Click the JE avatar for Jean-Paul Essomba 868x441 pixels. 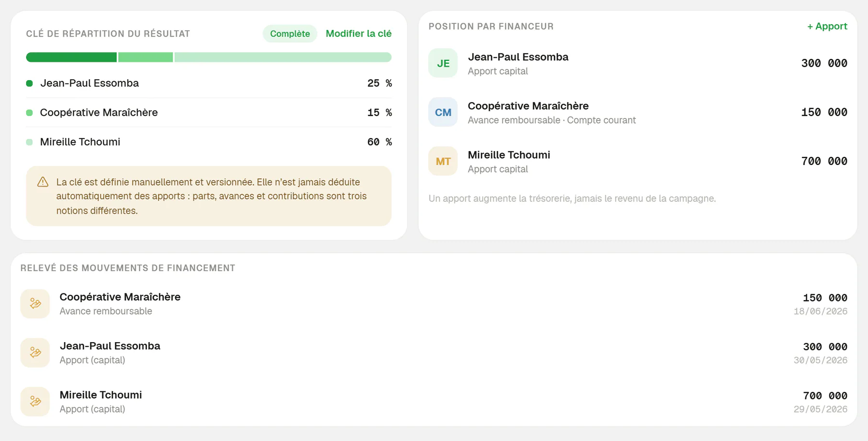(443, 63)
